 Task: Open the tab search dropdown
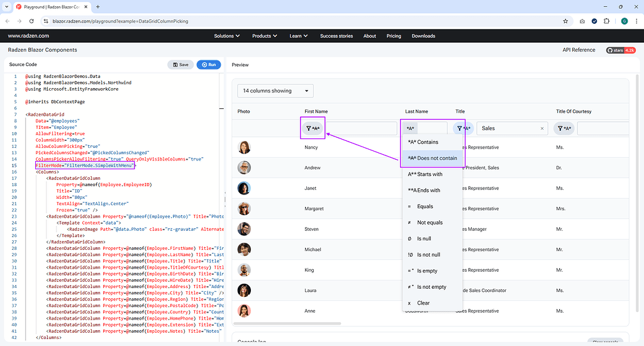(6, 6)
